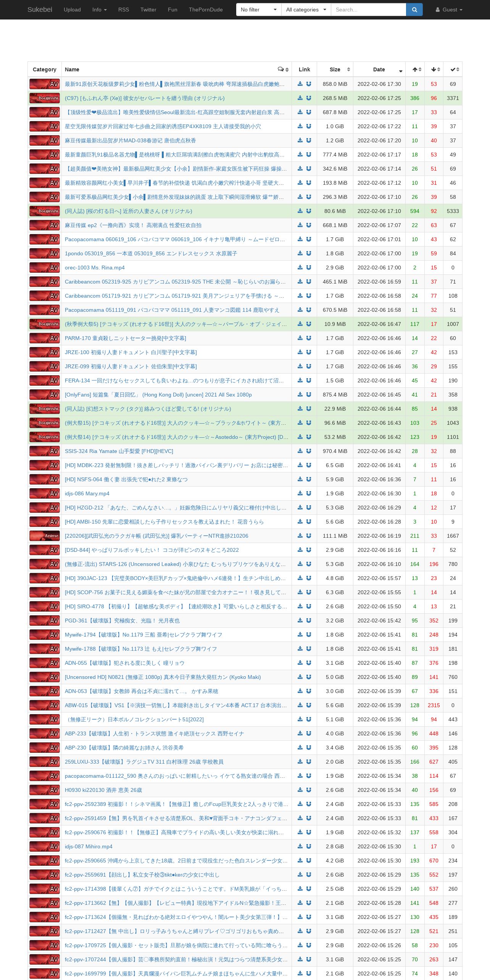
Task: Open the RSS feed link
Action: (x=124, y=10)
